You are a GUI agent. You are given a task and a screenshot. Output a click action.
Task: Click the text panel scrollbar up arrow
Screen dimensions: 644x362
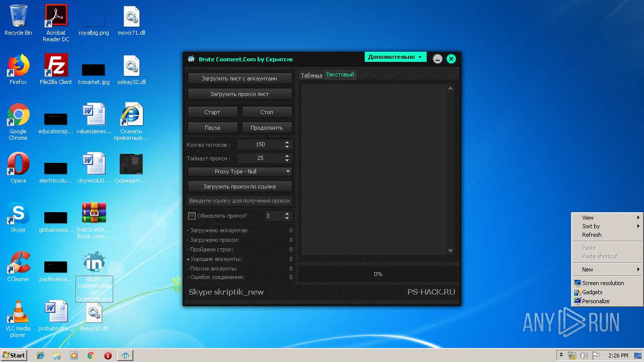450,88
